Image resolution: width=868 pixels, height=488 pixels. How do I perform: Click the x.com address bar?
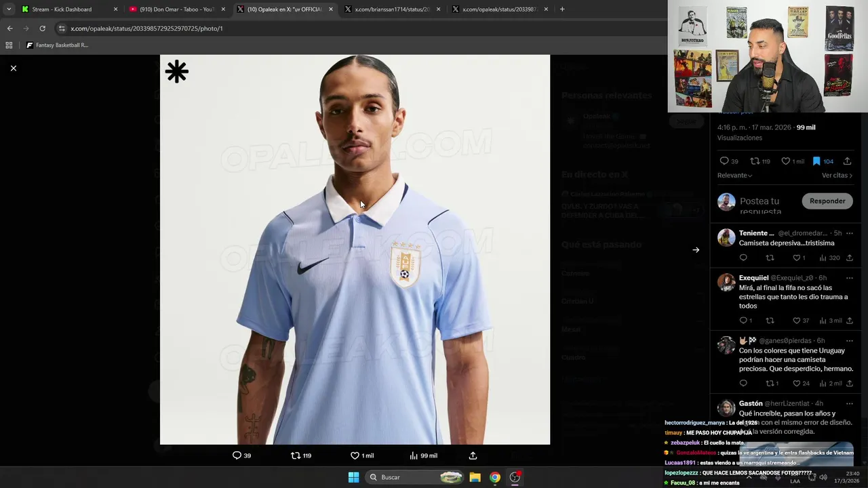pos(359,28)
